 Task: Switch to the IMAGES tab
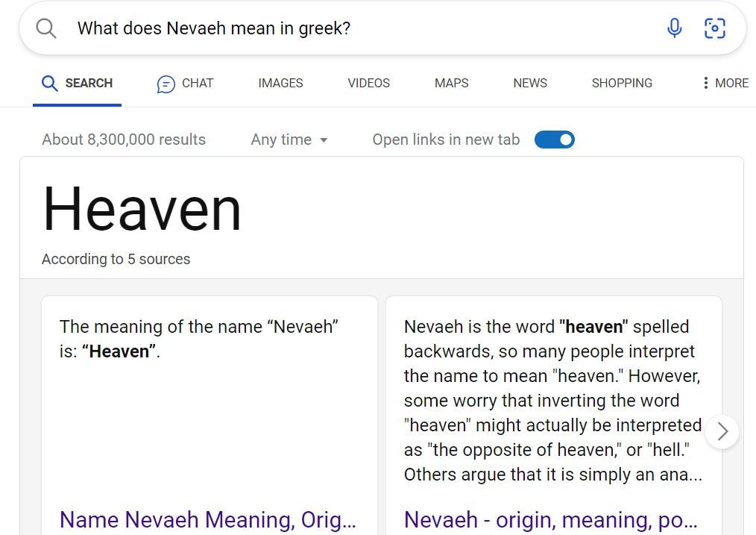pos(280,83)
